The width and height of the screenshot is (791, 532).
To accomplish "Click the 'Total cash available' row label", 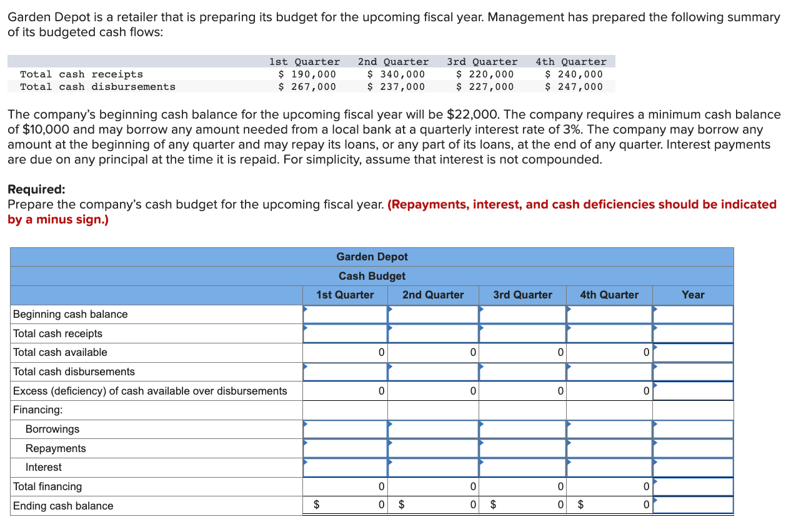I will point(60,352).
